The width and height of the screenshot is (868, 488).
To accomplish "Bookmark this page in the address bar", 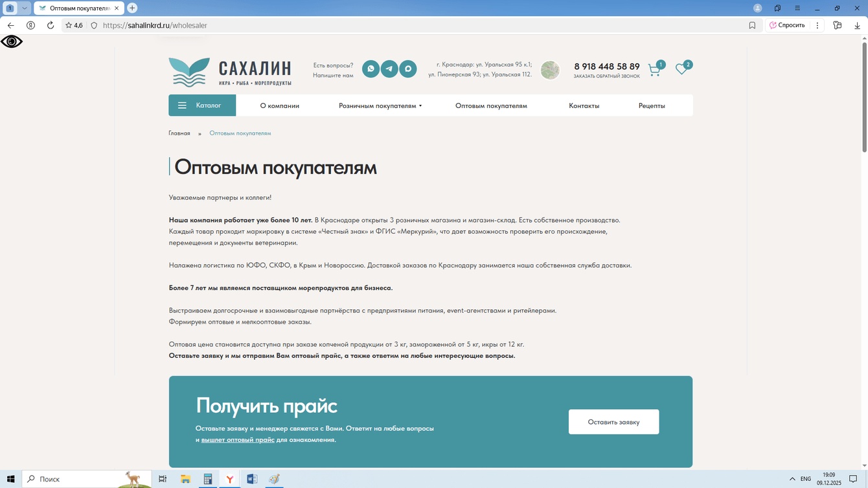I will [752, 25].
